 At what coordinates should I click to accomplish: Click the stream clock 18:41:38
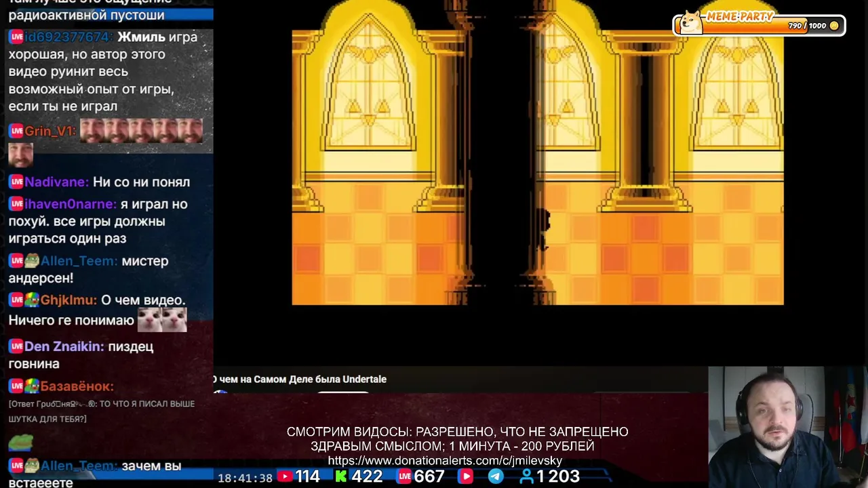[245, 478]
